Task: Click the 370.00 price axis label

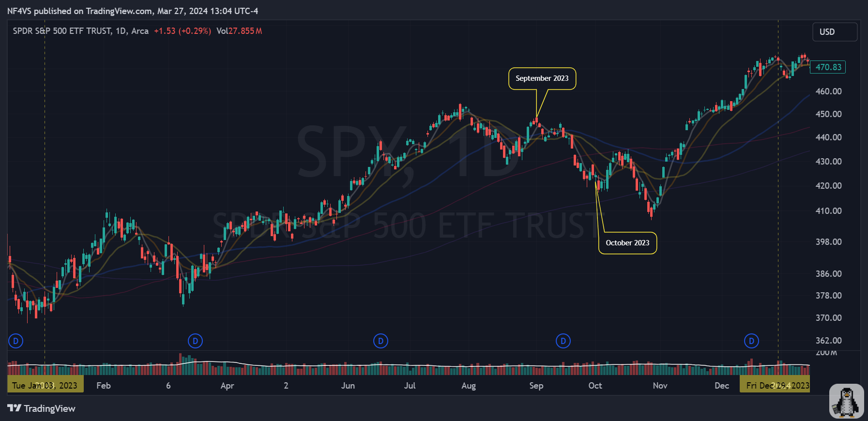Action: (829, 318)
